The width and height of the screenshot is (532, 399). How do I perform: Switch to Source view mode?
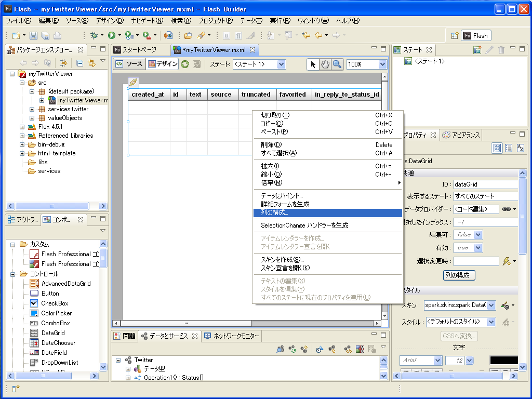[x=129, y=64]
